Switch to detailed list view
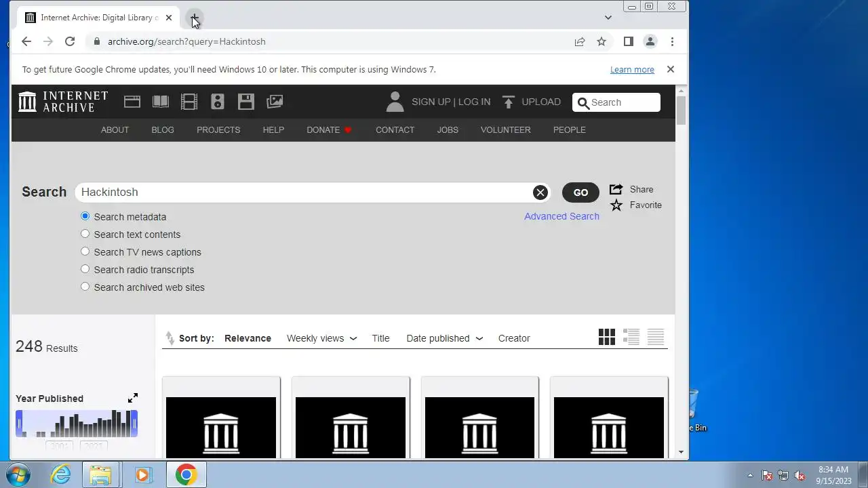Screen dimensions: 868x488 631,337
